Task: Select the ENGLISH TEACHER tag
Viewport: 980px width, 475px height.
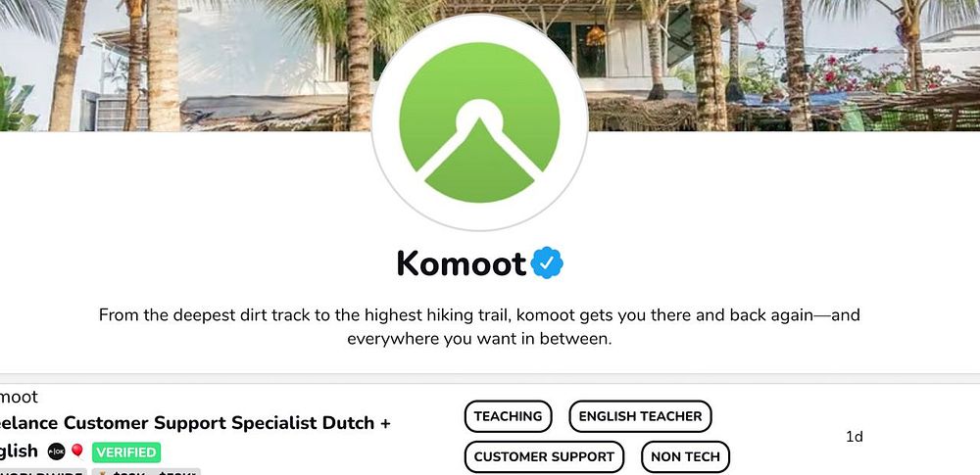Action: [x=640, y=416]
